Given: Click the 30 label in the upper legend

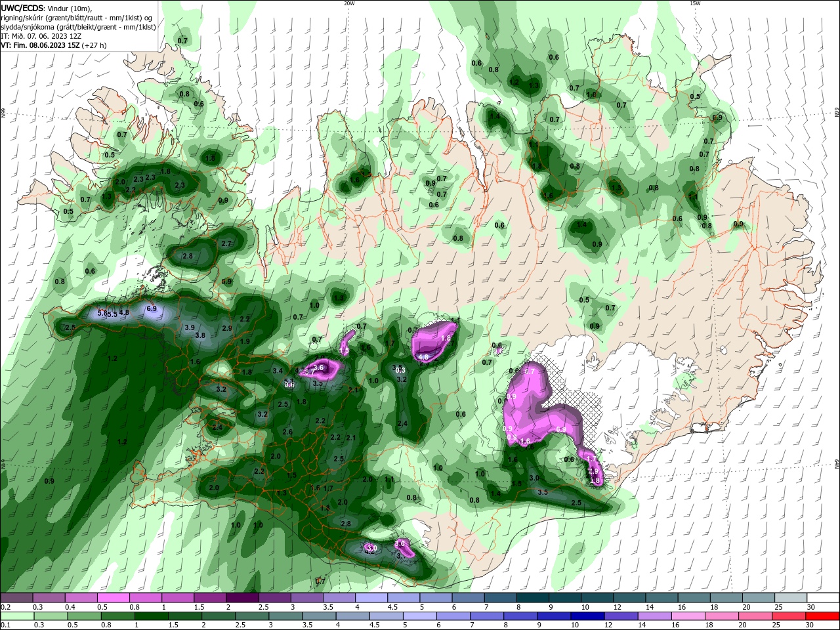Looking at the screenshot, I should click(811, 607).
